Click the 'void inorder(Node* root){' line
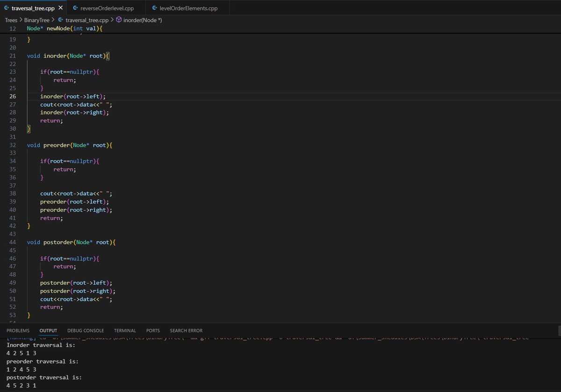Viewport: 561px width, 392px height. (68, 56)
